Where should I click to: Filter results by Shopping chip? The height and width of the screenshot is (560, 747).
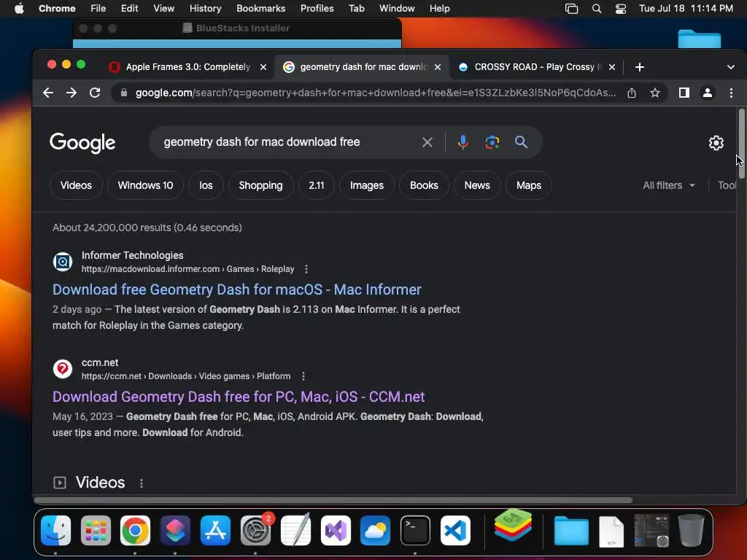pos(260,185)
